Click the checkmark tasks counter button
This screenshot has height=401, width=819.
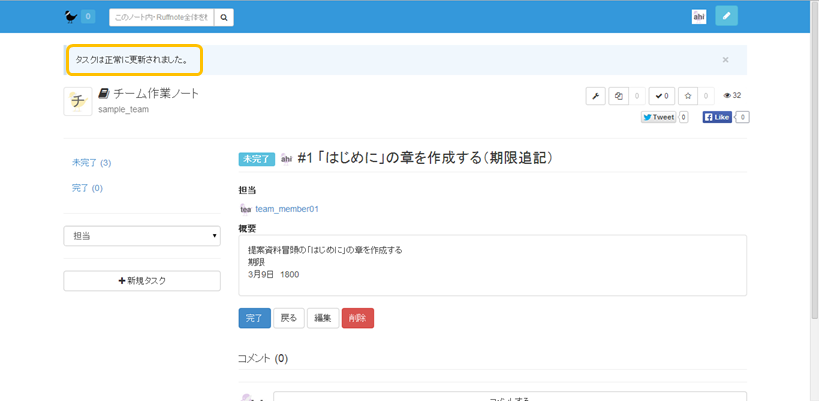(x=661, y=96)
